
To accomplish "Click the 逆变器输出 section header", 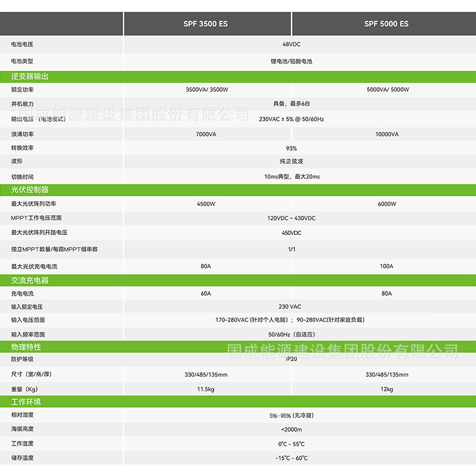I will (x=30, y=77).
